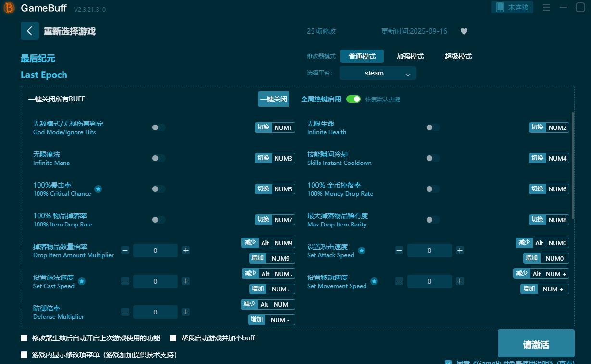The height and width of the screenshot is (364, 591).
Task: Open the hamburger menu in title bar
Action: (x=547, y=7)
